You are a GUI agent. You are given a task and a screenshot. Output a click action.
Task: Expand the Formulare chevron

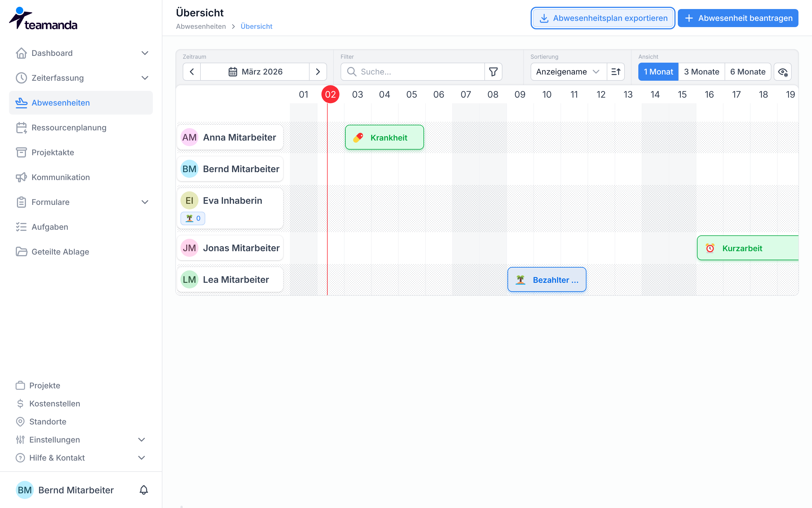[x=145, y=202]
